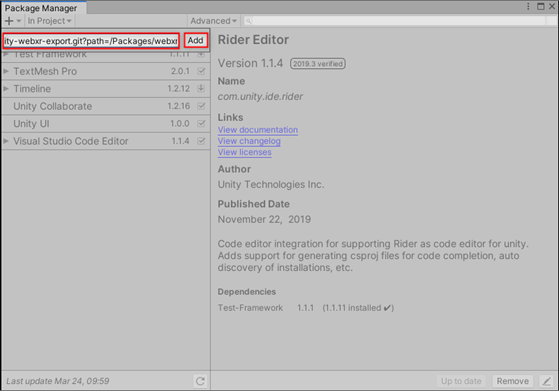Click the November 22, 2019 date

(264, 219)
